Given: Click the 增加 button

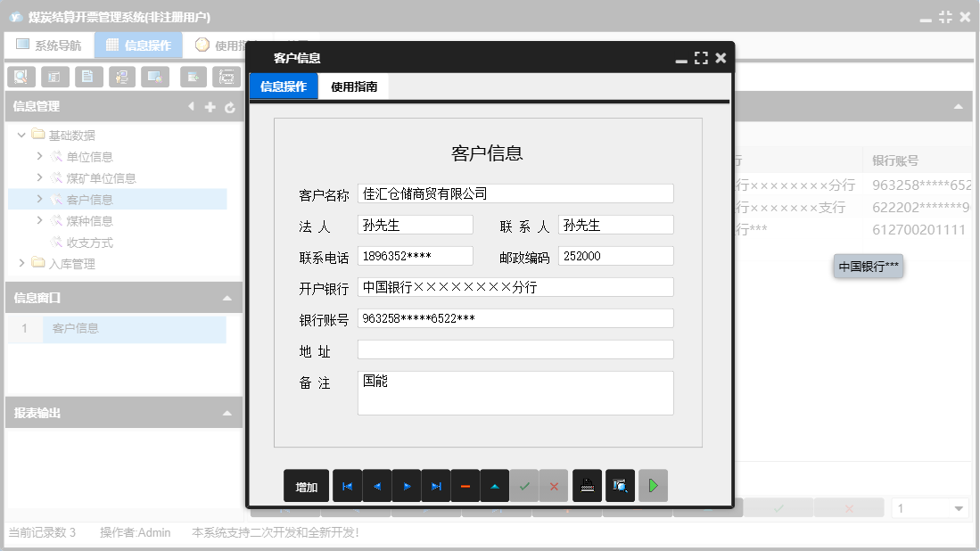Looking at the screenshot, I should point(306,486).
